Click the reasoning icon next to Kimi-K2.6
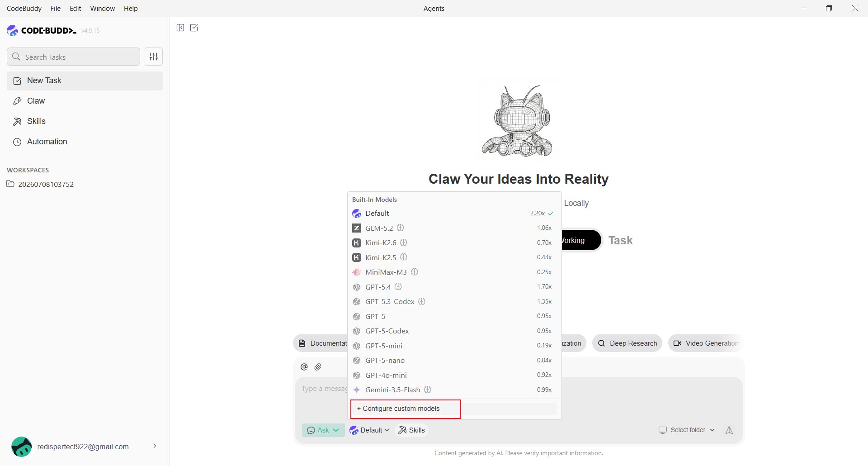Image resolution: width=868 pixels, height=466 pixels. click(x=404, y=243)
